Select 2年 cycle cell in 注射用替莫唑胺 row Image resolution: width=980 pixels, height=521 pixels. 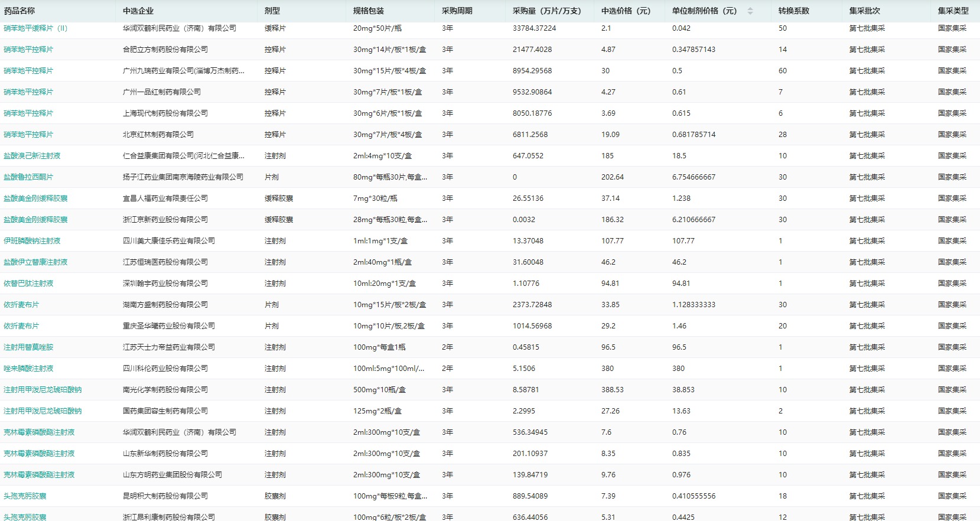(x=447, y=347)
